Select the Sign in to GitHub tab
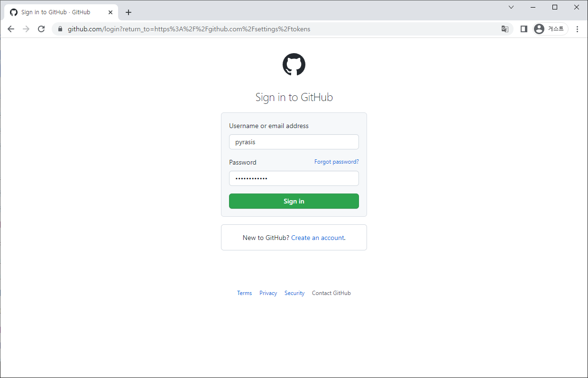Image resolution: width=588 pixels, height=378 pixels. (x=57, y=12)
